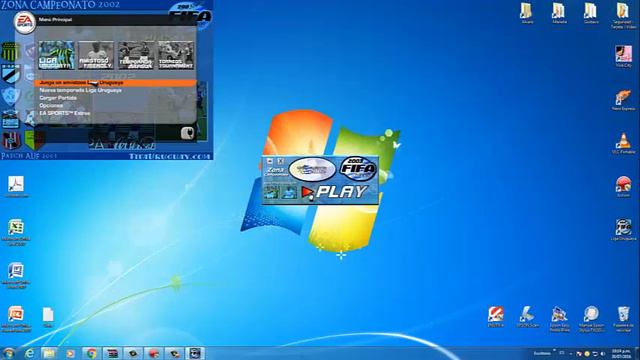The height and width of the screenshot is (360, 640).
Task: Open the Excel spreadsheet desktop icon
Action: tap(16, 232)
